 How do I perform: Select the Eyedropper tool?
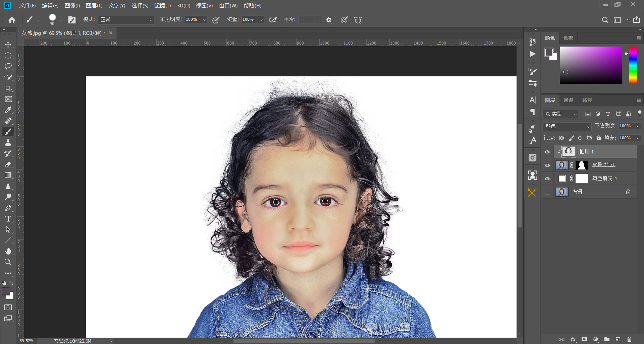8,110
